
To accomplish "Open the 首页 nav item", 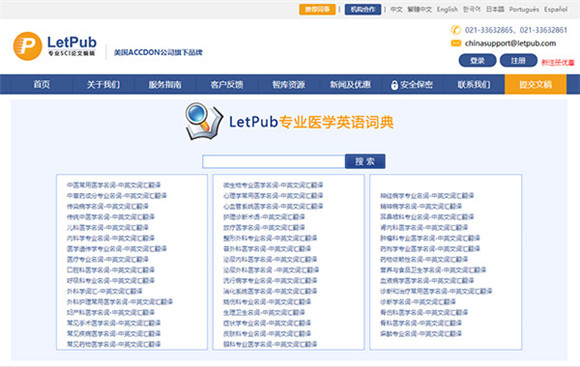I will click(x=41, y=84).
